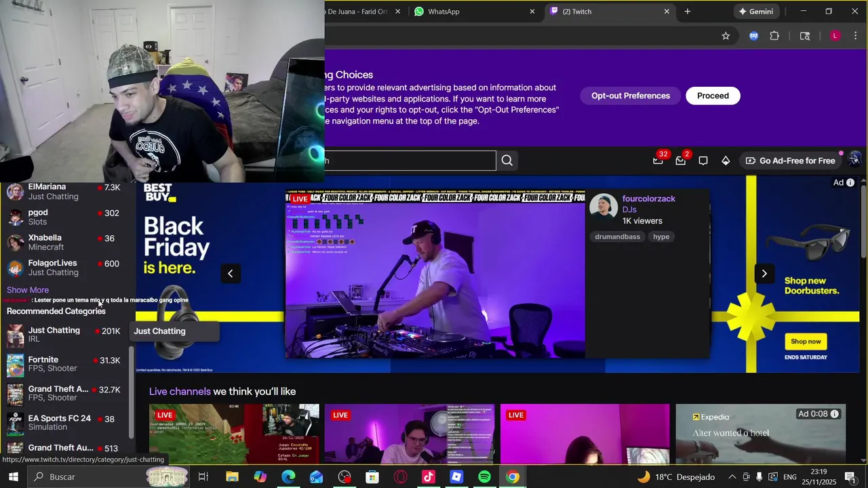Open Grand Theft A... 32.7K category
868x488 pixels.
(64, 393)
